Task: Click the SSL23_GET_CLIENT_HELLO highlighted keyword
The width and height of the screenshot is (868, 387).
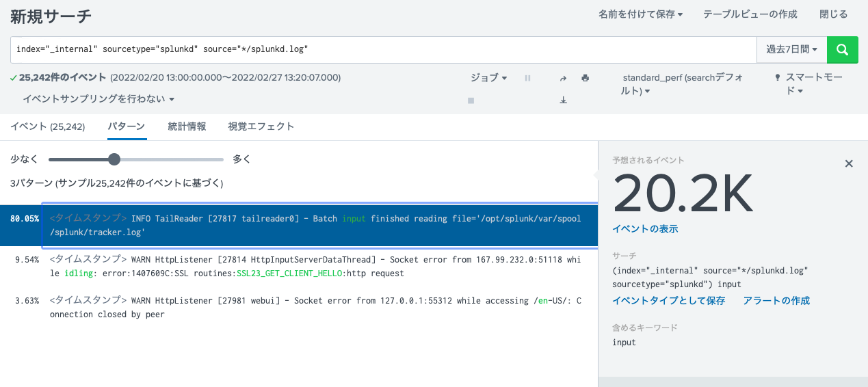Action: [291, 273]
